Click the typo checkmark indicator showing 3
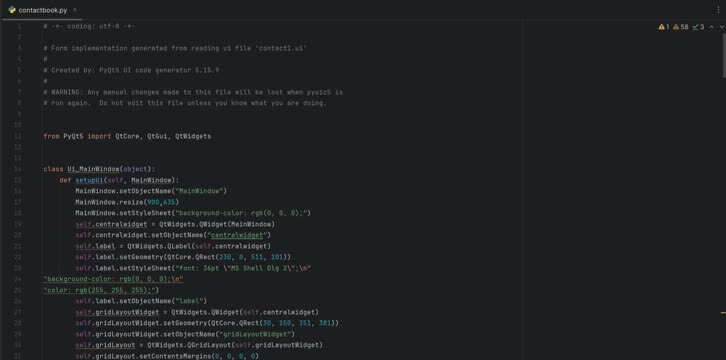The height and width of the screenshot is (360, 726). pos(698,27)
